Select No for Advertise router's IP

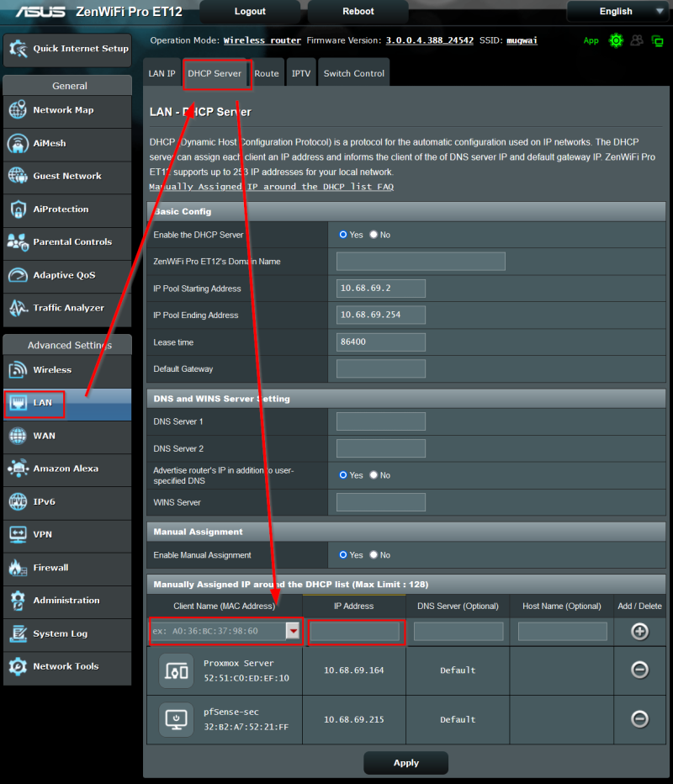374,475
